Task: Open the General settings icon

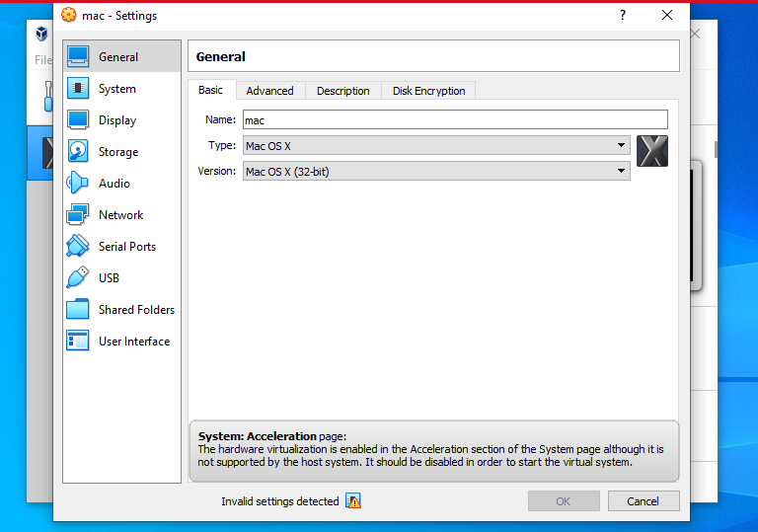Action: (x=78, y=56)
